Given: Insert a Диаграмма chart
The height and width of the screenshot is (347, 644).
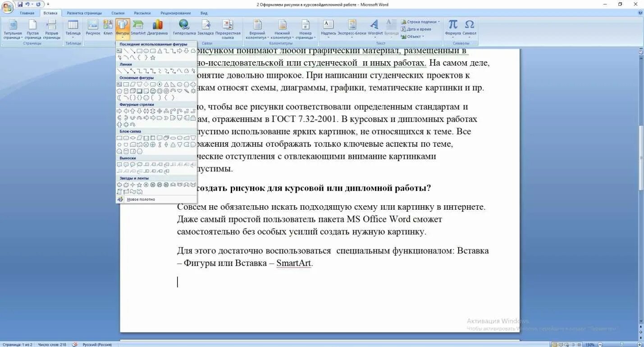Looking at the screenshot, I should point(157,27).
